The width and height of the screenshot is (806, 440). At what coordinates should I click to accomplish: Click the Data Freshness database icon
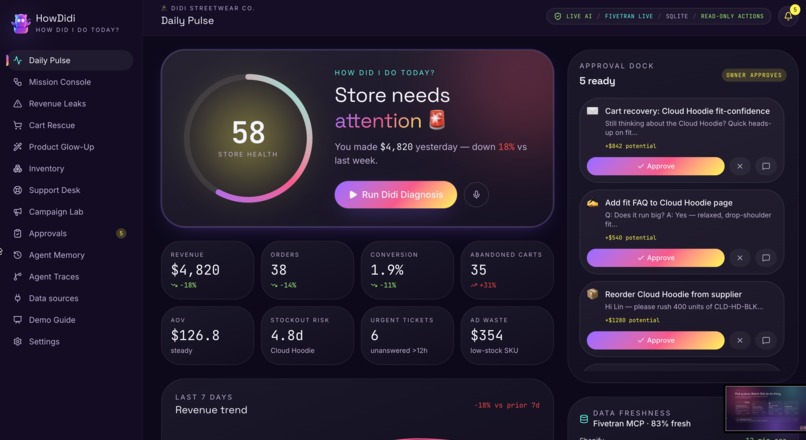click(584, 419)
